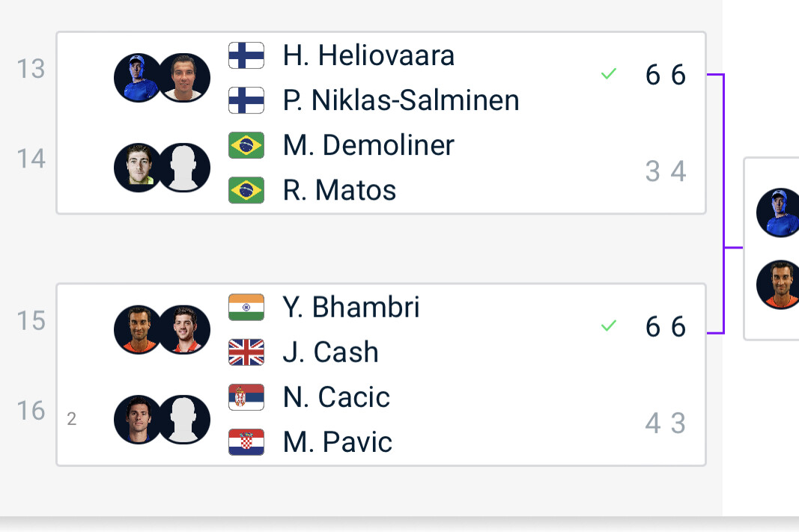Click the India flag beside Y. Bhambri
The image size is (799, 532).
(x=246, y=308)
